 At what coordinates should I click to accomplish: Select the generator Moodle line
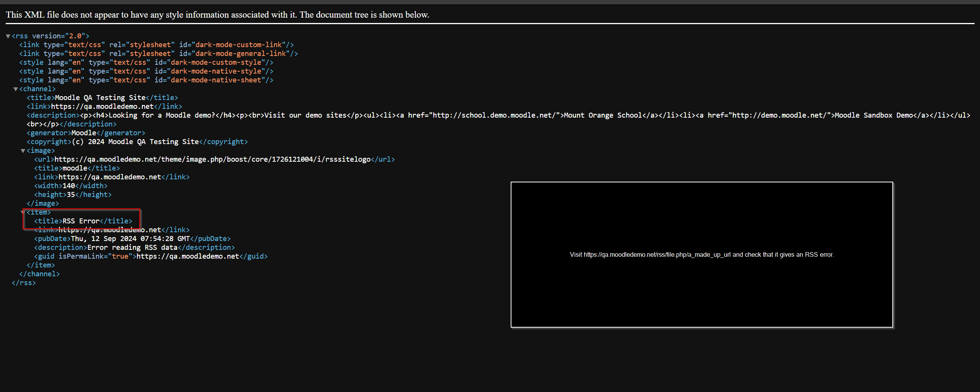[x=86, y=133]
